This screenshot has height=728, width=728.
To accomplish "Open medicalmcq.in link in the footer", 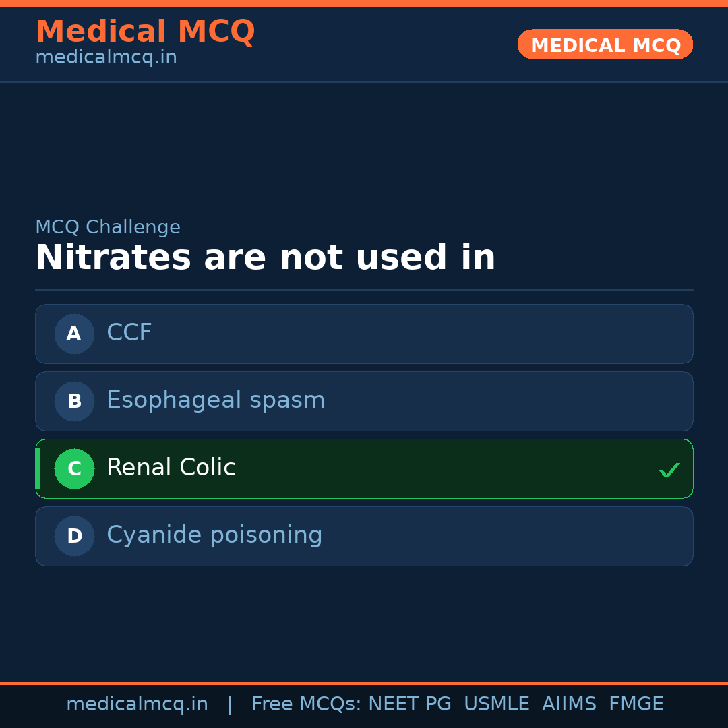I will click(137, 704).
